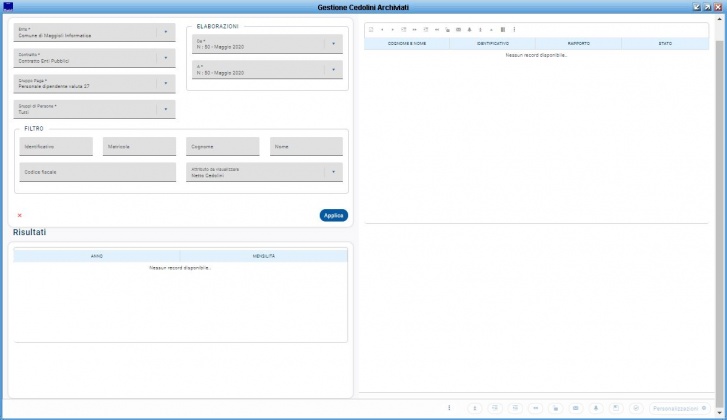Click the save icon in the bottom toolbar
This screenshot has height=420, width=727.
(616, 408)
